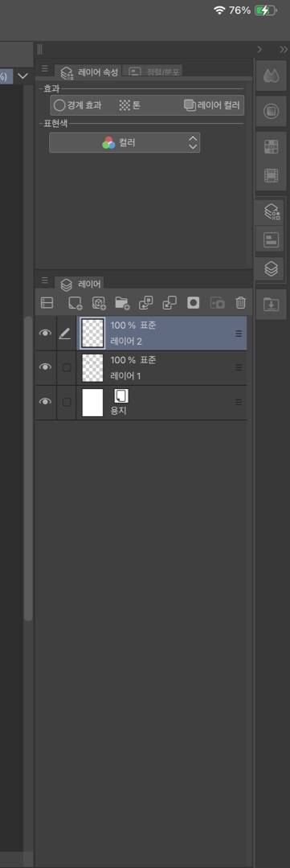Click apply mask to layer icon
290x868 pixels.
click(x=217, y=303)
